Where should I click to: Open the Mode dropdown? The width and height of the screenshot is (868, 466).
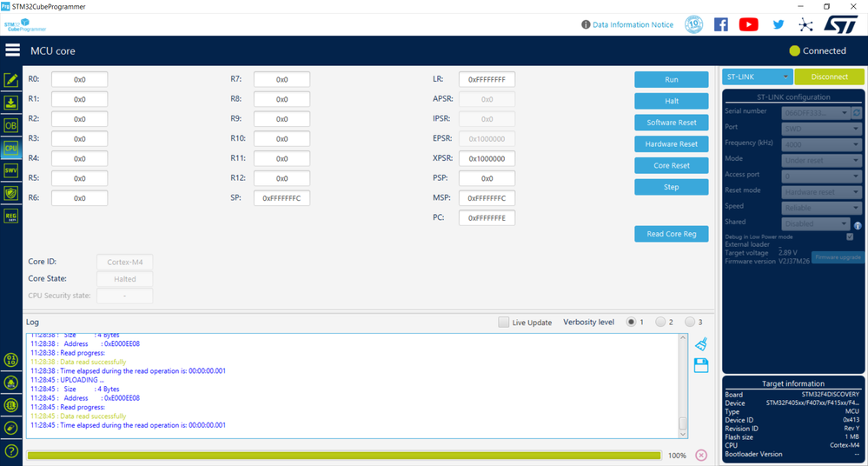pos(821,161)
